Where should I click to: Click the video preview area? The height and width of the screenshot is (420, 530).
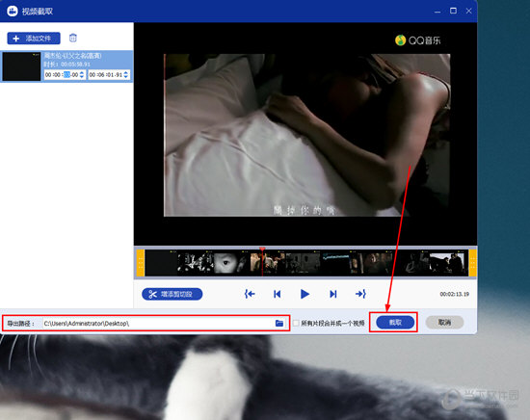[306, 135]
